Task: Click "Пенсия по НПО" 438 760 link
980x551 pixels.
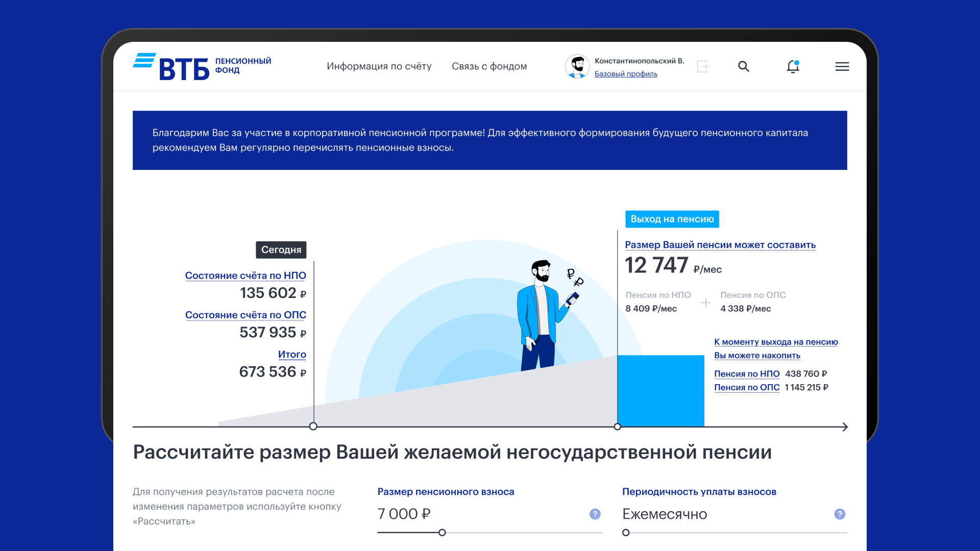Action: 747,374
